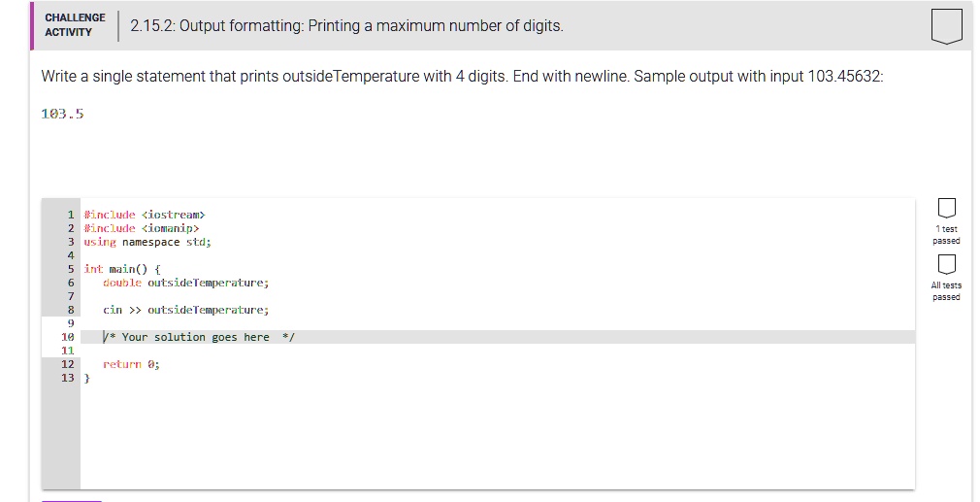Click the empty editor area below the code
This screenshot has height=502, width=980.
(485, 437)
